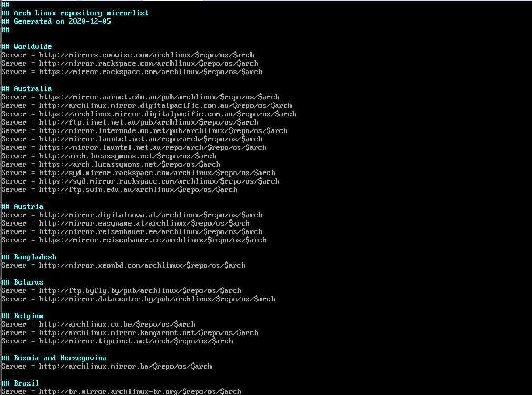Viewport: 532px width, 395px height.
Task: Click the archlinux.cu.be server line
Action: click(98, 324)
